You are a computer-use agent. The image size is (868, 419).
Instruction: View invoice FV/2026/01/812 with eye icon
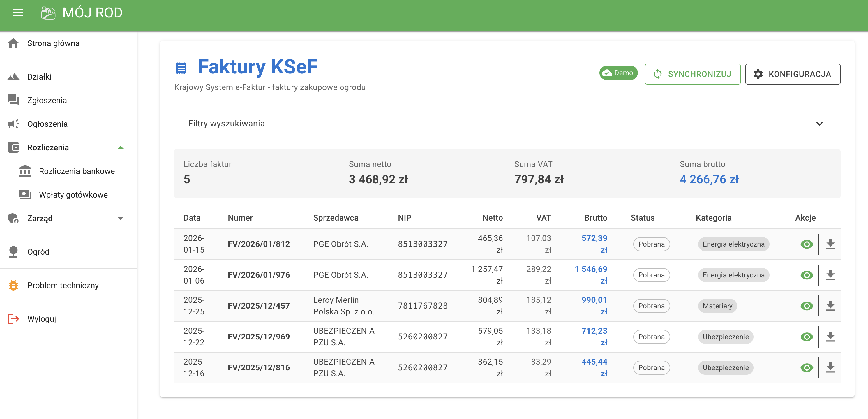pyautogui.click(x=806, y=244)
